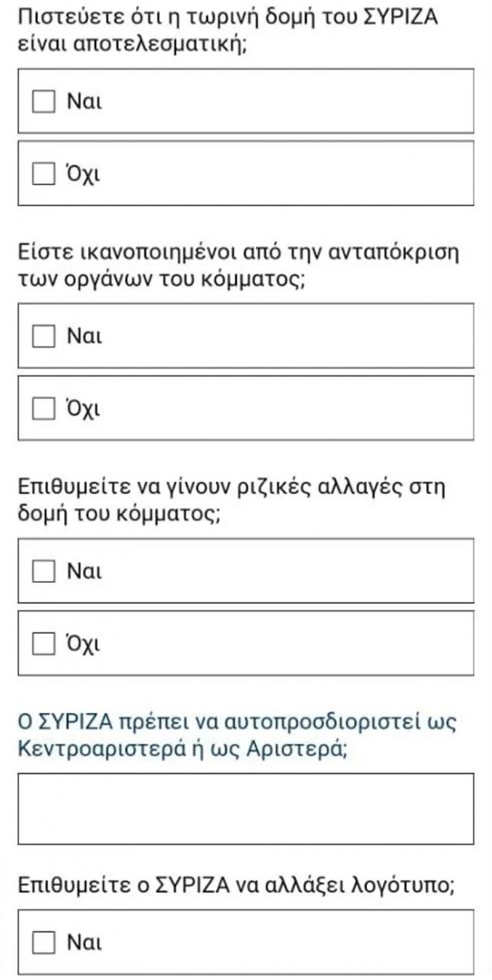Viewport: 492px width, 980px height.
Task: Mark 'Ναι' checkbox for changing ΣΥΡΙΖΑ logo
Action: [x=43, y=942]
